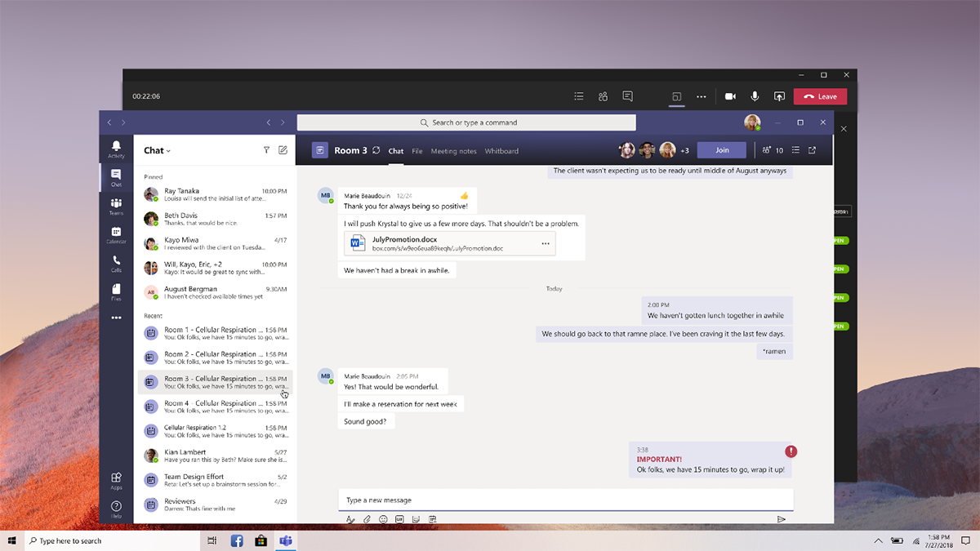The height and width of the screenshot is (551, 980).
Task: Open the Calls section
Action: [116, 264]
